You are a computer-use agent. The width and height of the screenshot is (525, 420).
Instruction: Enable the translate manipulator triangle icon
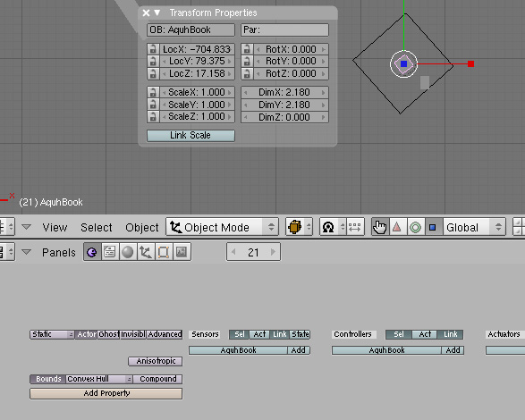click(x=397, y=227)
